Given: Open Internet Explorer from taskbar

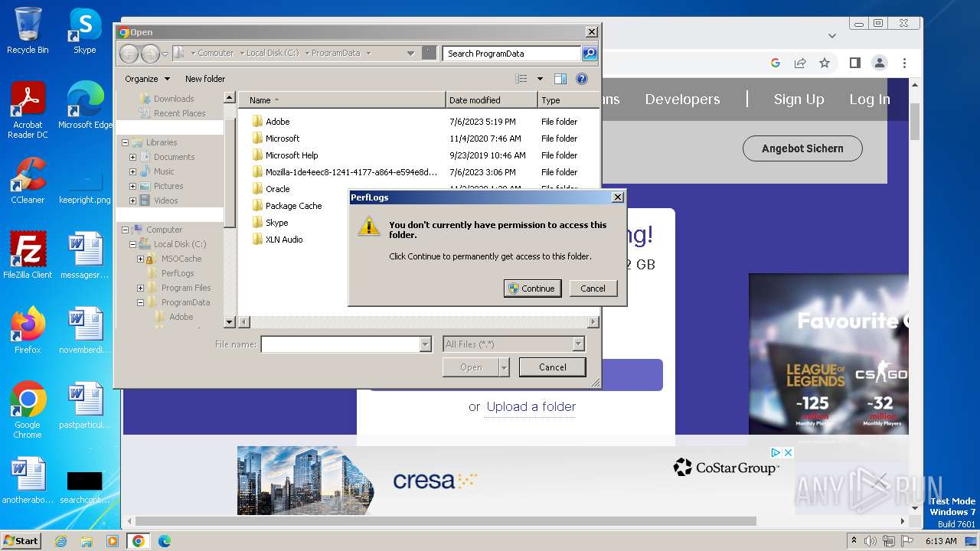Looking at the screenshot, I should 60,541.
